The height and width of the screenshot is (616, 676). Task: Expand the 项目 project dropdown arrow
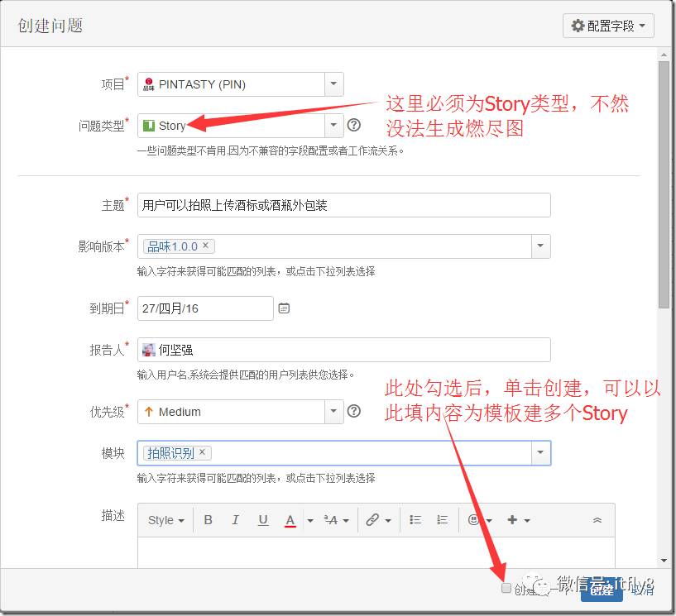[x=333, y=84]
